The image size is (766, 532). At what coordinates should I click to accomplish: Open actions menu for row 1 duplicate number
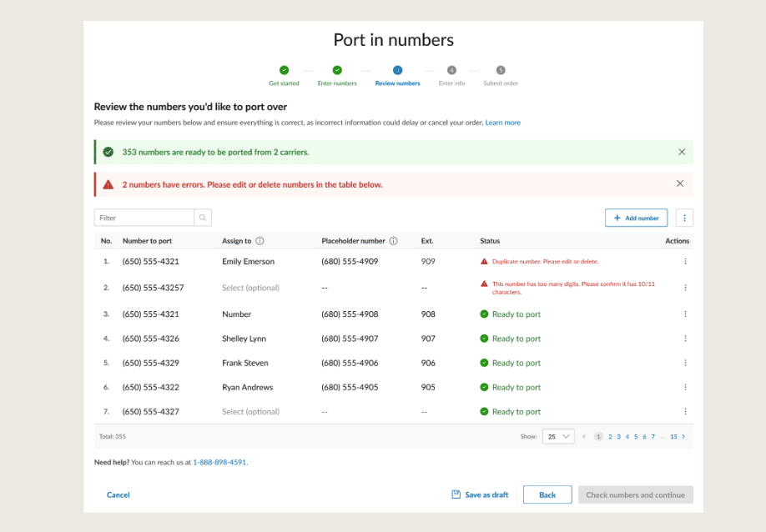[685, 261]
